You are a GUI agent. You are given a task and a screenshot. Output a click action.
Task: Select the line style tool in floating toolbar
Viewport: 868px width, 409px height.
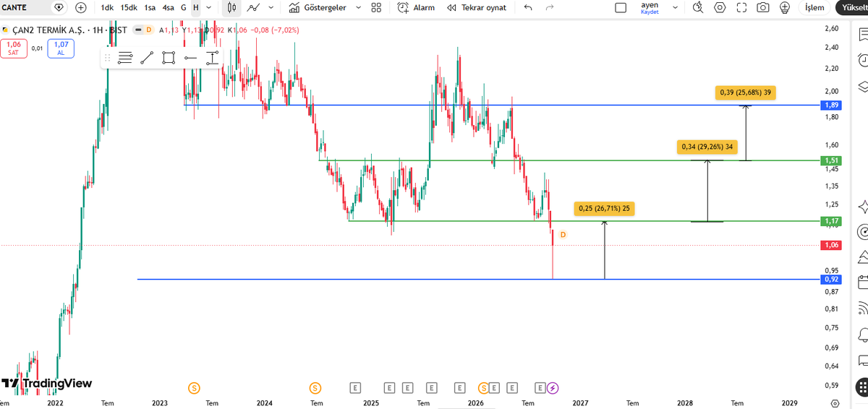[x=125, y=58]
